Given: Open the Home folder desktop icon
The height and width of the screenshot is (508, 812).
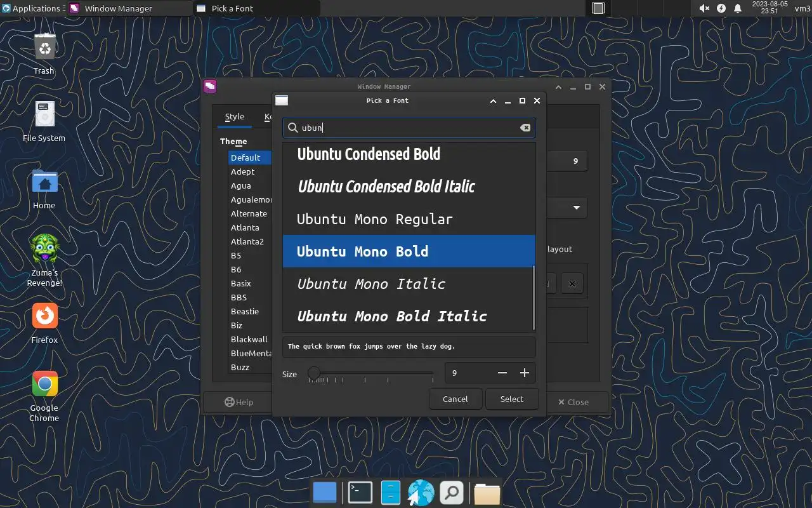Looking at the screenshot, I should [44, 189].
